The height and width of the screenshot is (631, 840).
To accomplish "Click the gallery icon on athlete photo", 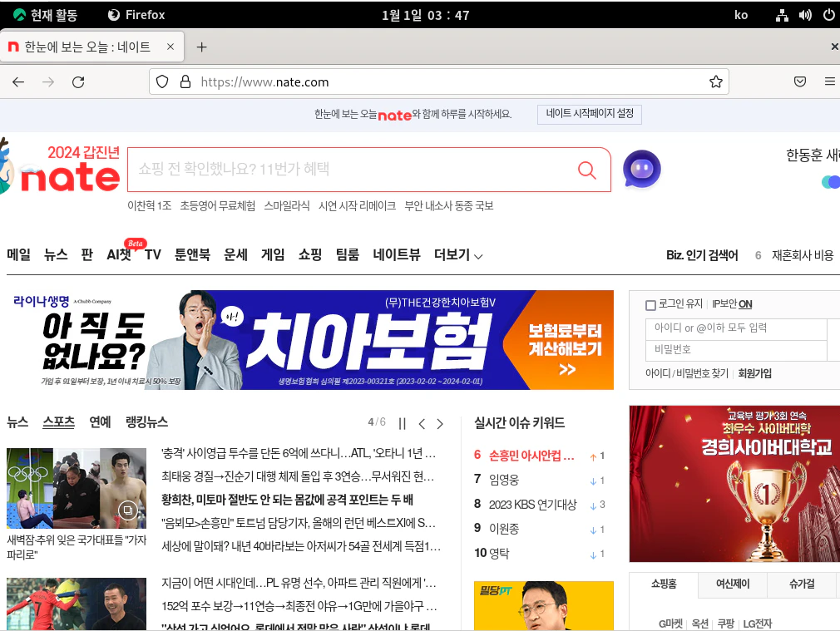I will pyautogui.click(x=128, y=510).
